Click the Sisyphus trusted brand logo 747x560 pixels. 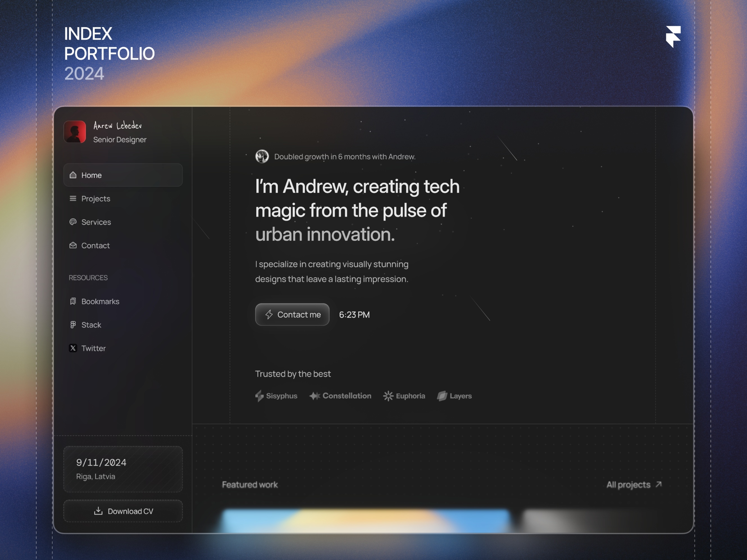(276, 395)
